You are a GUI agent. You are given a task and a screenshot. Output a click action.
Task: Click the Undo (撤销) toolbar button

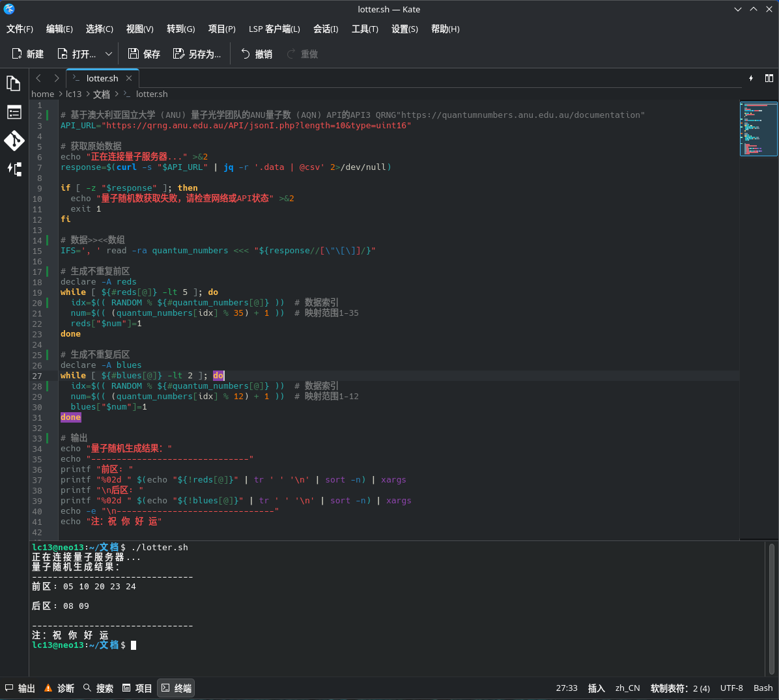coord(257,54)
